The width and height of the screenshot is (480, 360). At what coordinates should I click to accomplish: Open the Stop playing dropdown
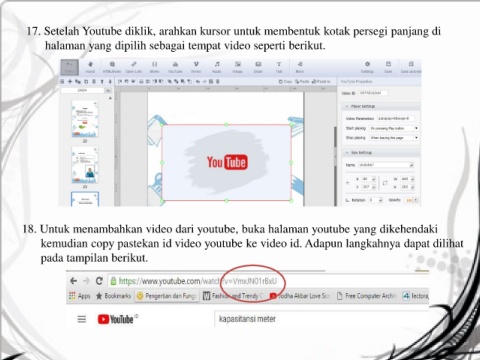tap(394, 138)
